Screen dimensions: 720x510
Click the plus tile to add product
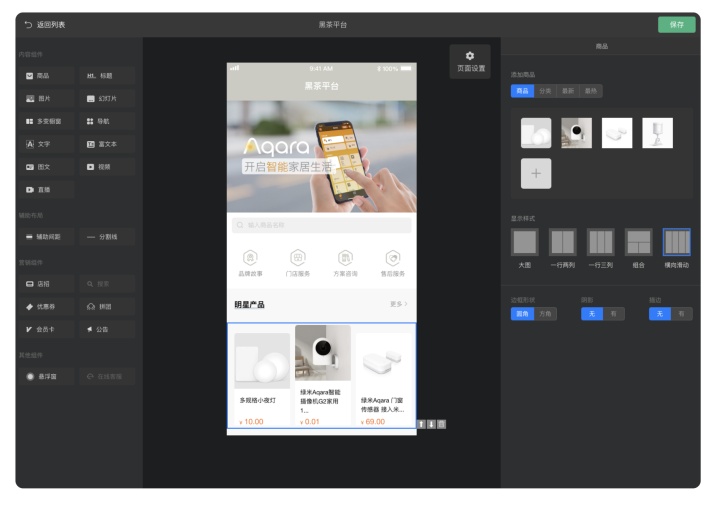536,173
